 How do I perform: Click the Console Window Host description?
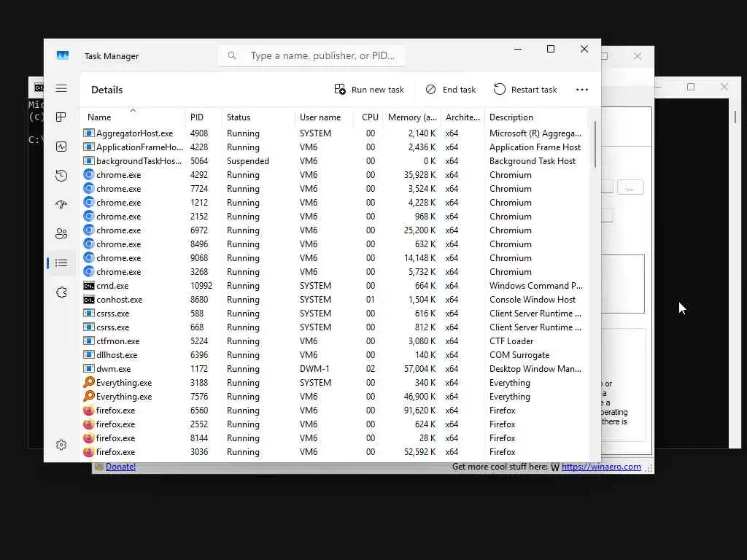point(532,300)
